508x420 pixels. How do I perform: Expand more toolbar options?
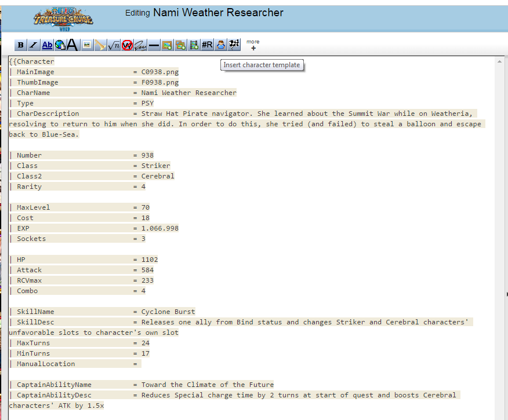pyautogui.click(x=253, y=45)
